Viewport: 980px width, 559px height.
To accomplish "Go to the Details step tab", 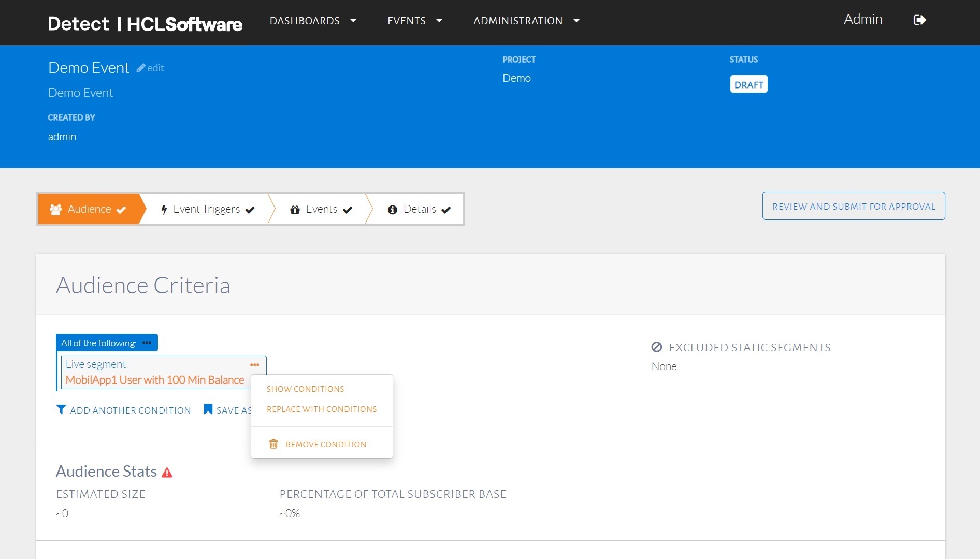I will click(x=419, y=209).
